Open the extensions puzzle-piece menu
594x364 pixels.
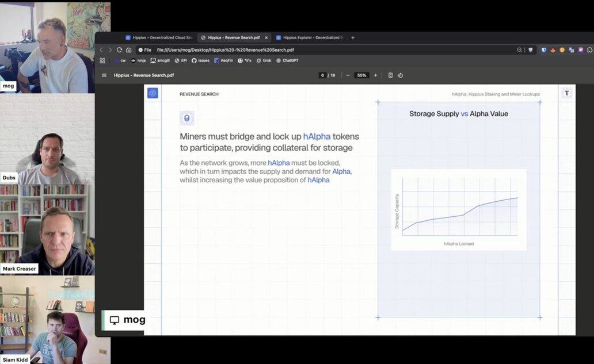click(x=589, y=50)
